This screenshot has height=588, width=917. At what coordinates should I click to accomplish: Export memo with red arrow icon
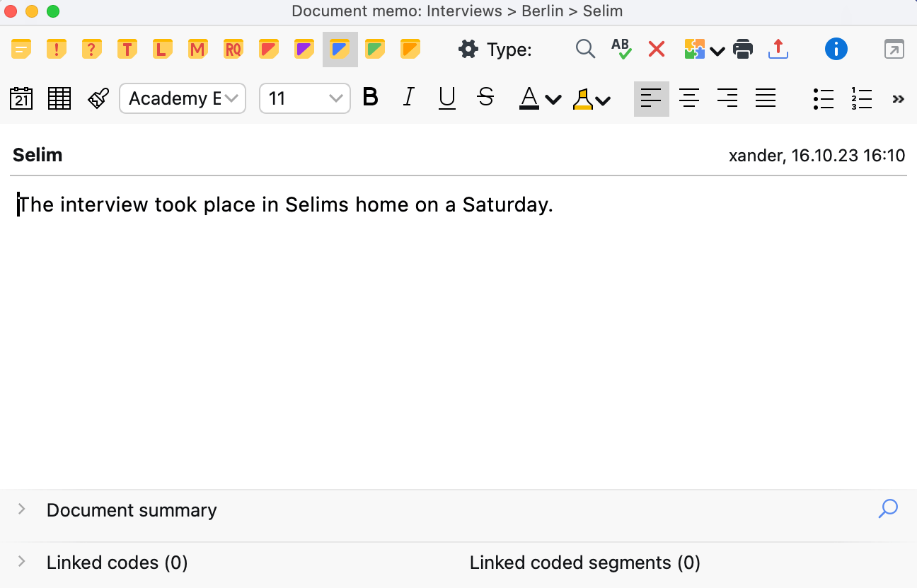click(778, 50)
